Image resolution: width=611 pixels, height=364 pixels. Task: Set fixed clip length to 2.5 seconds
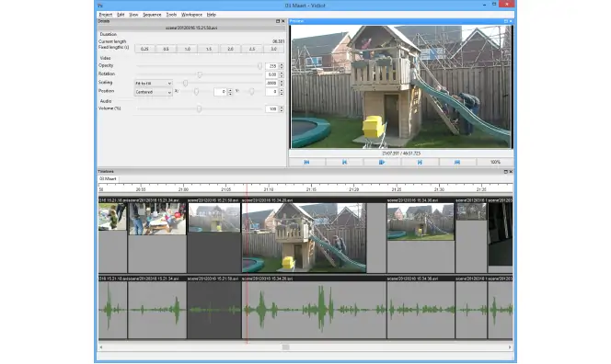click(252, 49)
